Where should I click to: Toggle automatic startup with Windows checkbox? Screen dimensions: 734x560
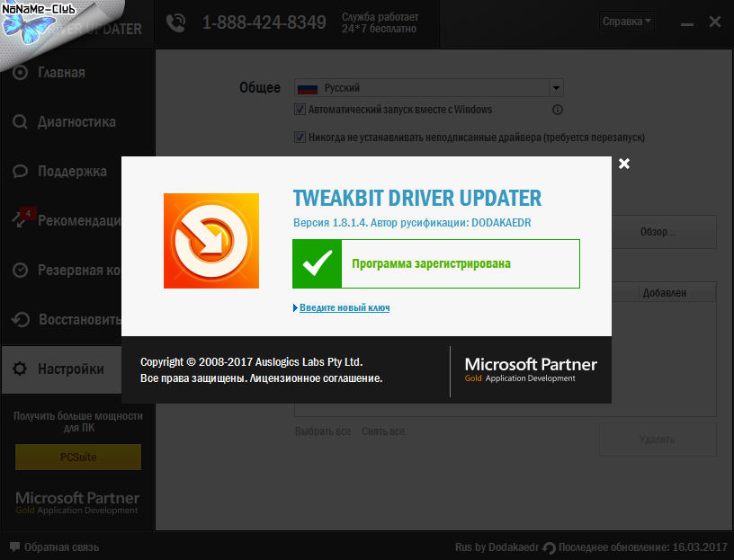300,110
